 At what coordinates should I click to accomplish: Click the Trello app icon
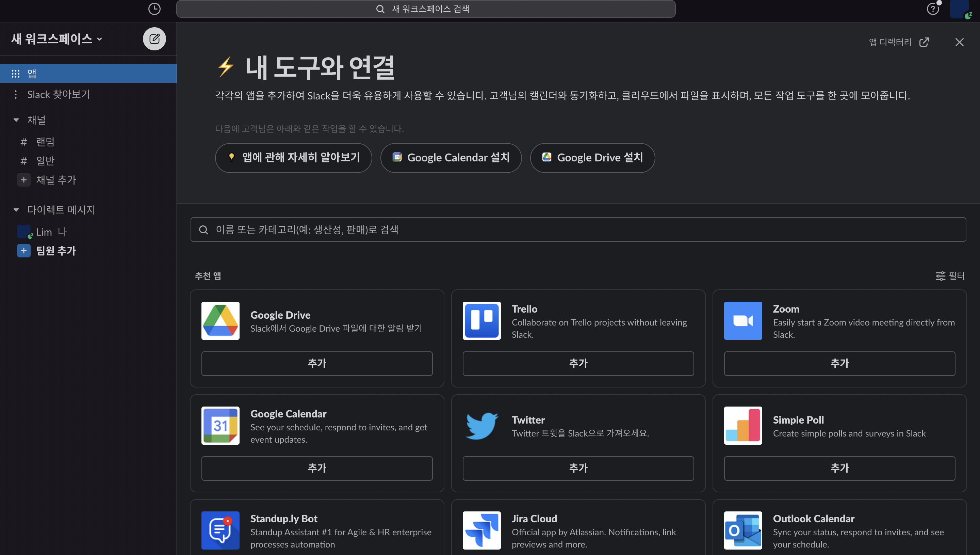[x=481, y=321]
